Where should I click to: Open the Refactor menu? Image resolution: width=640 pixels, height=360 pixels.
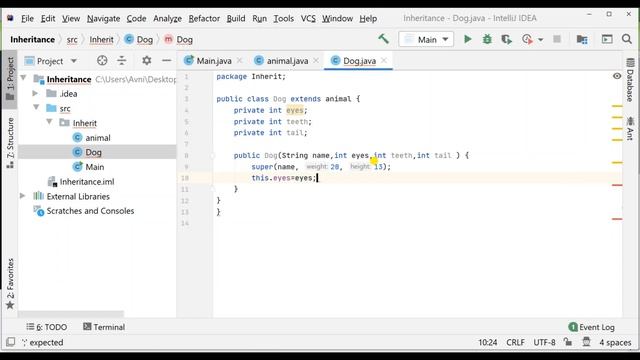pyautogui.click(x=204, y=18)
